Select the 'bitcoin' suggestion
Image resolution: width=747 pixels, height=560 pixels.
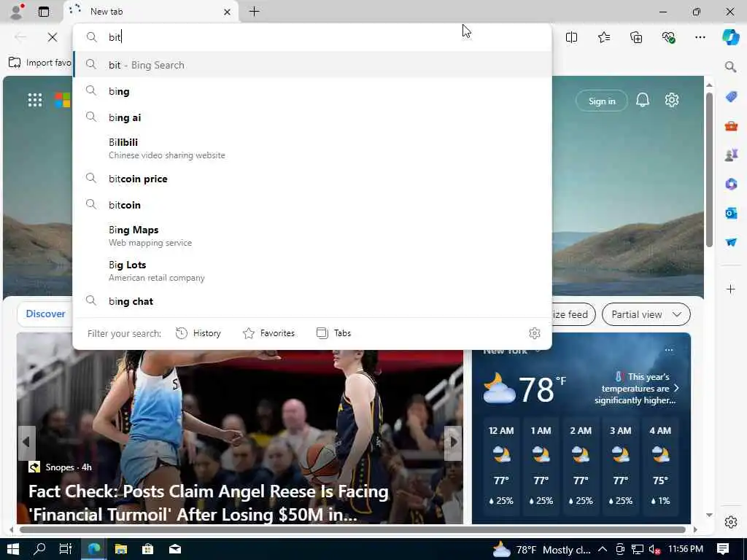[x=312, y=205]
